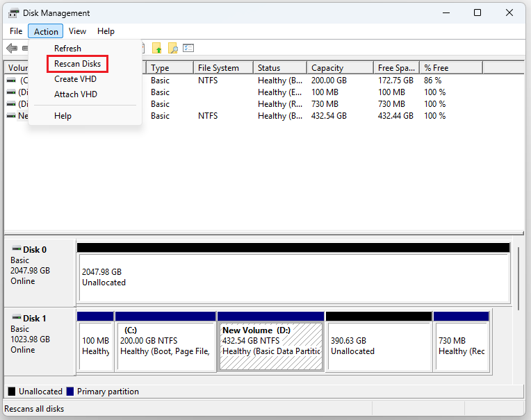Screen dimensions: 531x420
Task: Click the Back arrow toolbar icon
Action: (12, 49)
